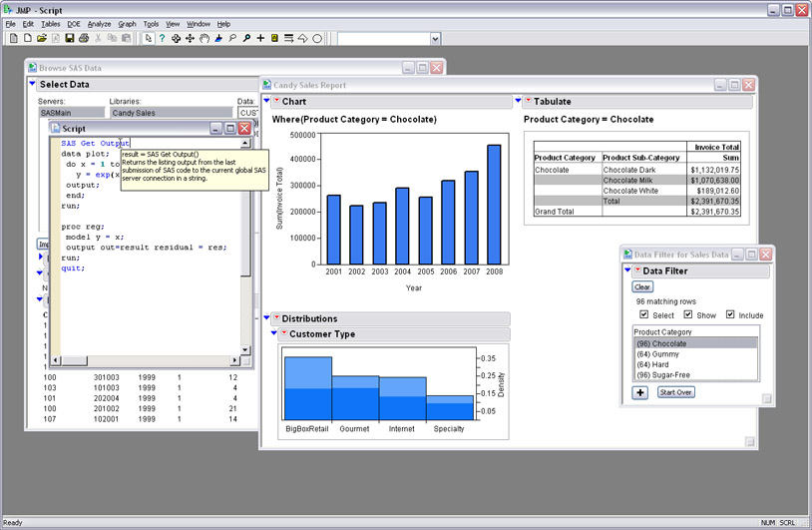Open the red triangle menu for Distributions
The height and width of the screenshot is (530, 812).
[x=276, y=317]
